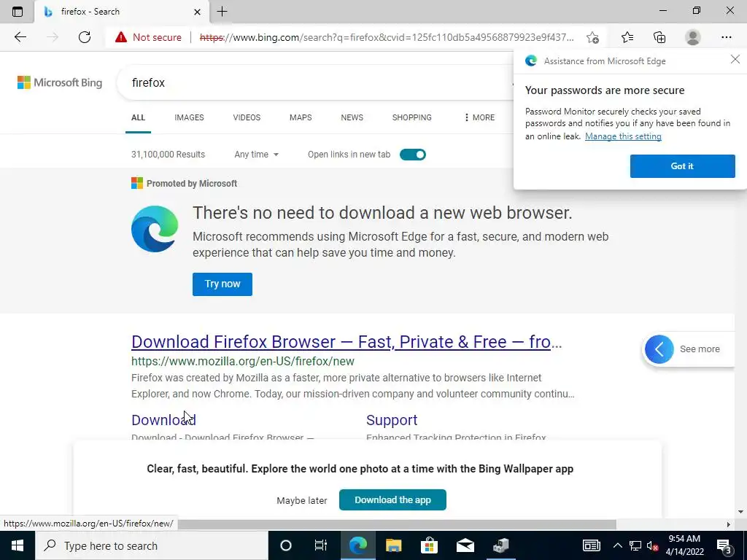Click the taskbar search box
The image size is (747, 560).
point(152,545)
